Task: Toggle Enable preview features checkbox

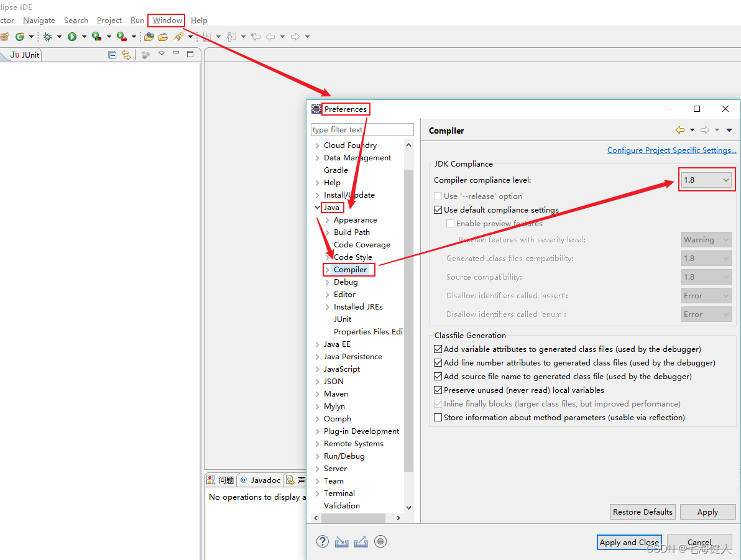Action: 450,224
